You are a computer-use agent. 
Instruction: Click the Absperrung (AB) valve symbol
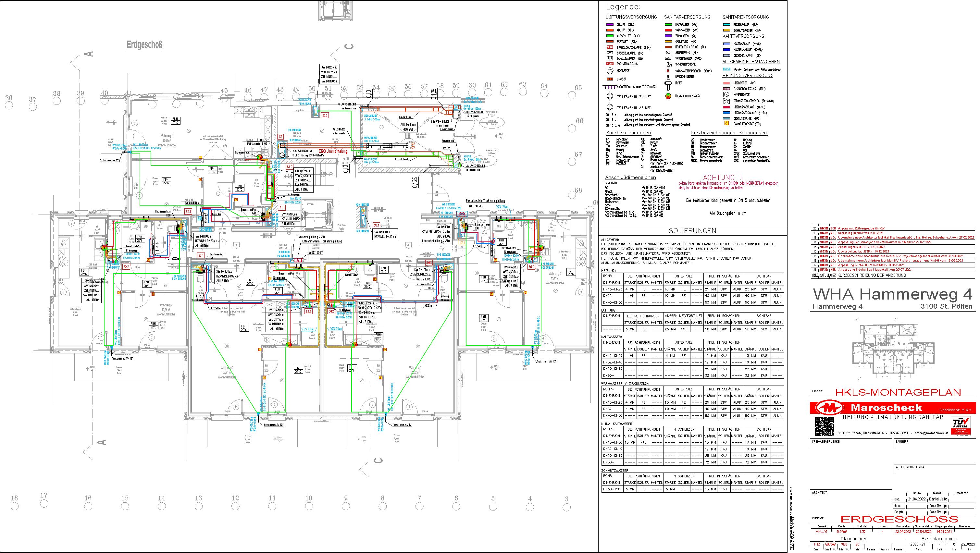point(668,53)
